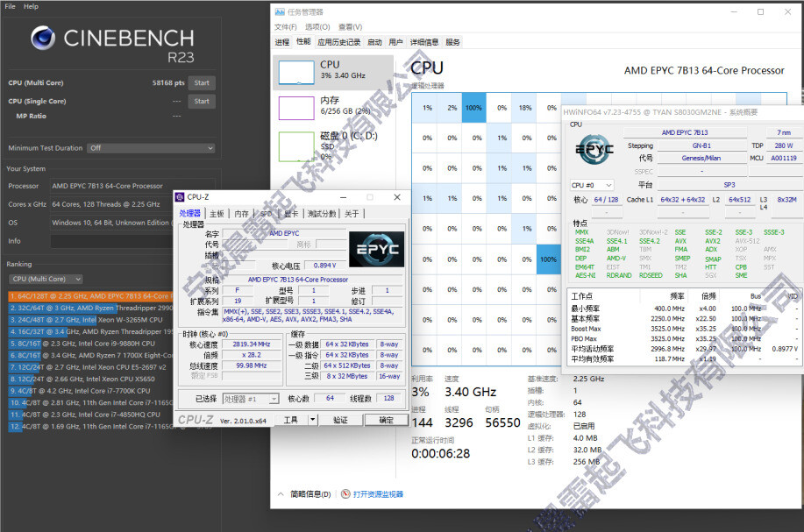Click the Info field in Cinebench
The width and height of the screenshot is (804, 532).
[x=111, y=241]
